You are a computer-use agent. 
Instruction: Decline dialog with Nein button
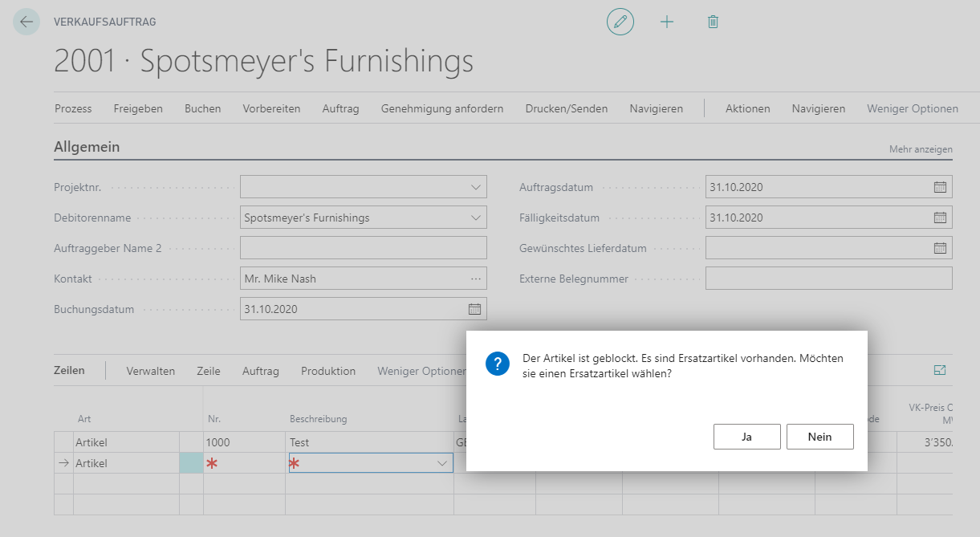pos(820,437)
